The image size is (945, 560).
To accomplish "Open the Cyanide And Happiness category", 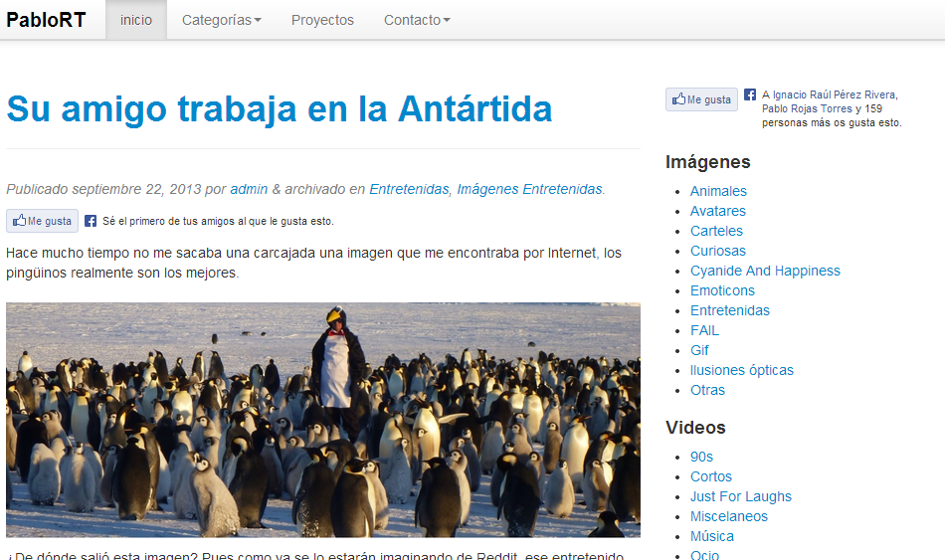I will 765,271.
